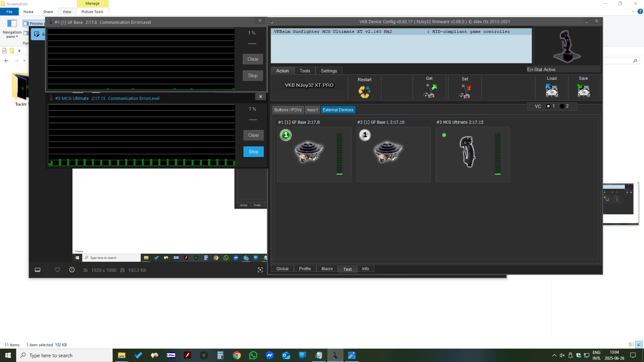Image resolution: width=644 pixels, height=362 pixels.
Task: Open the Tools tab in VKB Config
Action: coord(305,71)
